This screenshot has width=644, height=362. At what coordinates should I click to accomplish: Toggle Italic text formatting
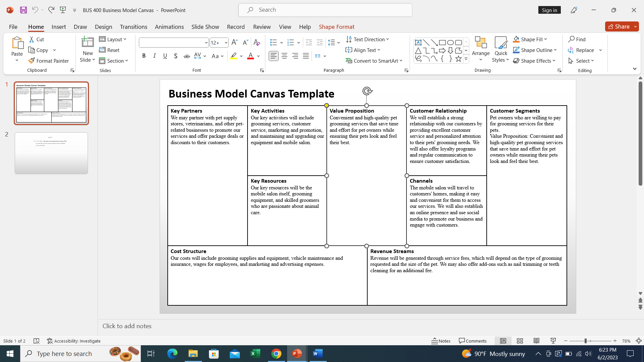pyautogui.click(x=154, y=56)
